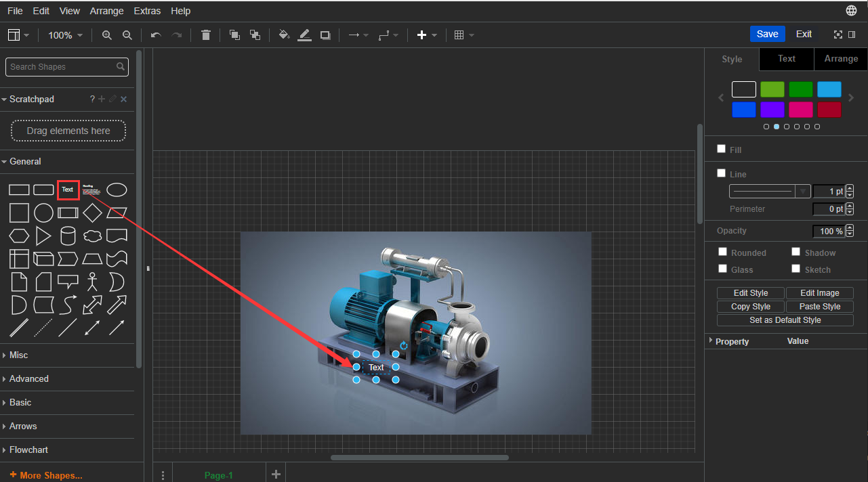
Task: Open the line color pencil tool
Action: click(x=304, y=35)
